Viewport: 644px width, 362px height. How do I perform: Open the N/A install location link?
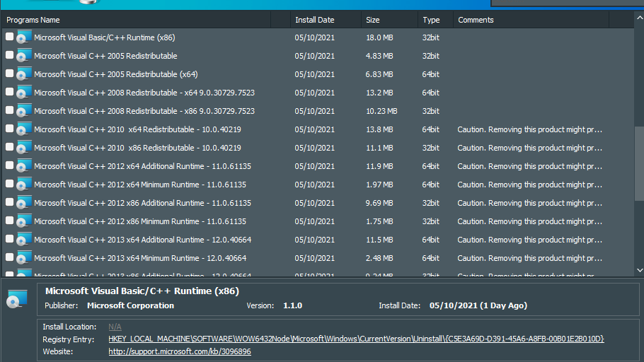[115, 327]
